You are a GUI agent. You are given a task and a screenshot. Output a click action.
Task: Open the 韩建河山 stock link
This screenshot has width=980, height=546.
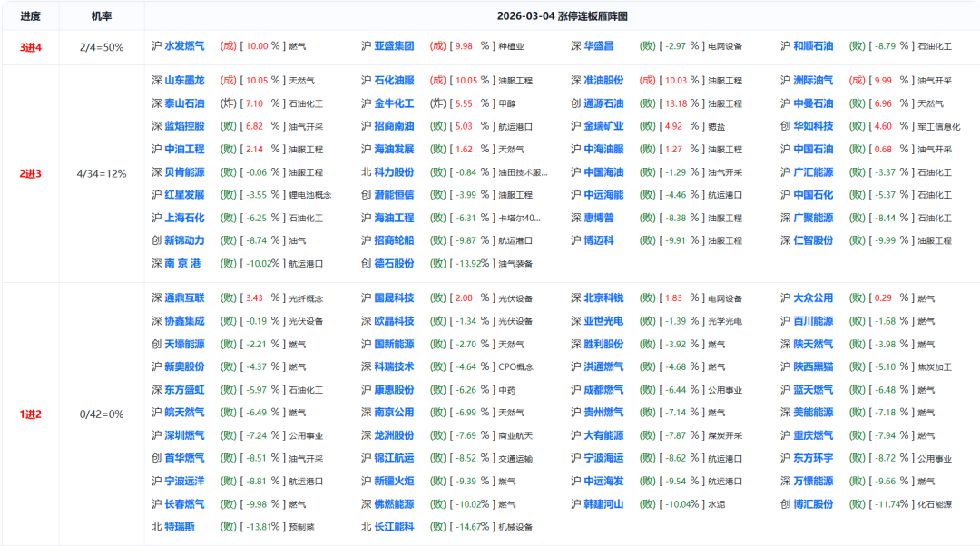pyautogui.click(x=603, y=504)
